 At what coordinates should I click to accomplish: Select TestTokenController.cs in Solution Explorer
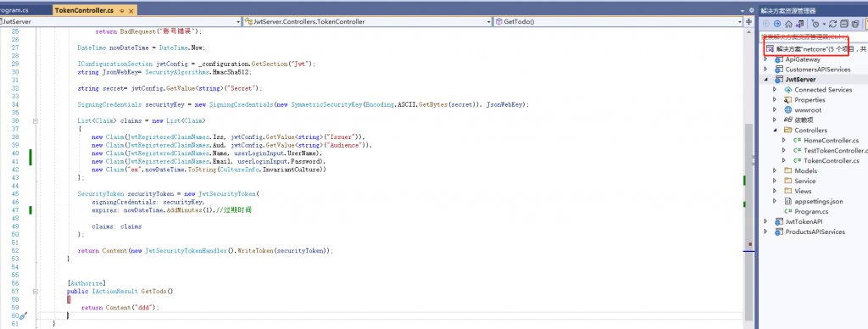pos(835,150)
